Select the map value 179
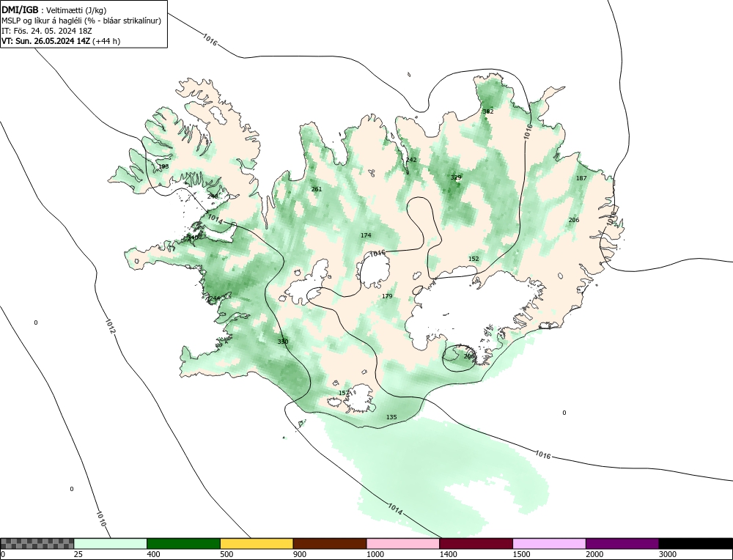 (387, 296)
